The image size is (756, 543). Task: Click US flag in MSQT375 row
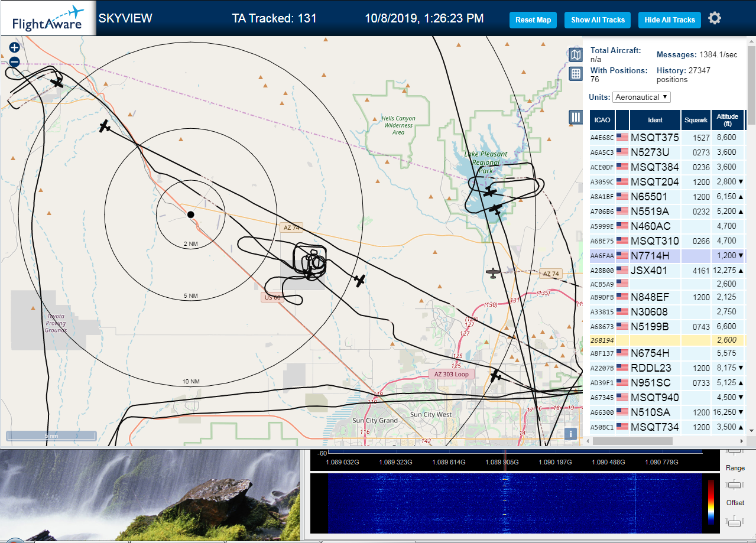tap(622, 137)
